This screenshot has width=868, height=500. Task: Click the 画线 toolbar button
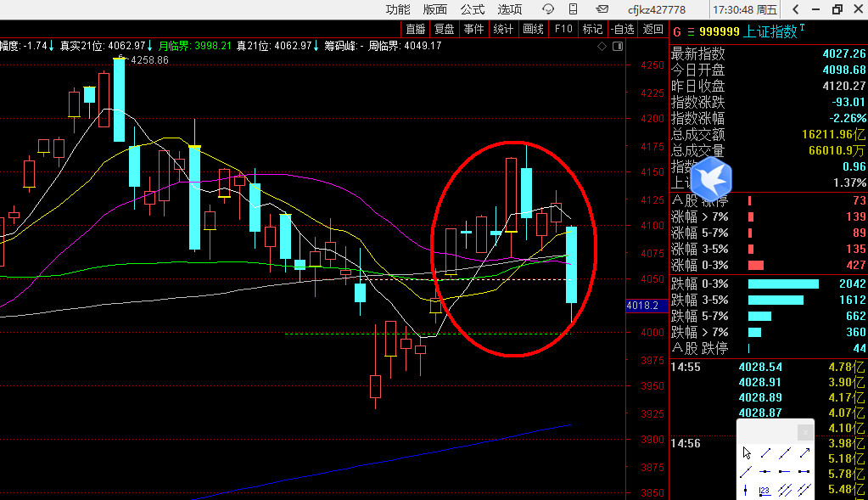point(533,29)
